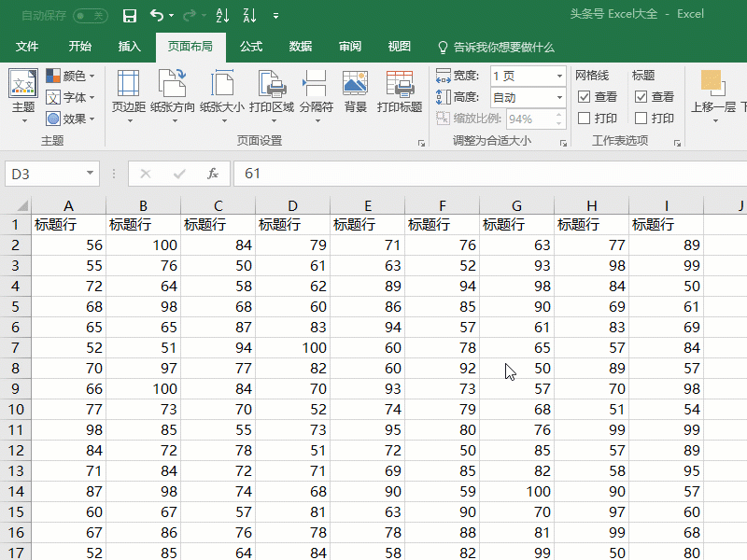Click the 上移一层 bring forward button

pos(713,97)
